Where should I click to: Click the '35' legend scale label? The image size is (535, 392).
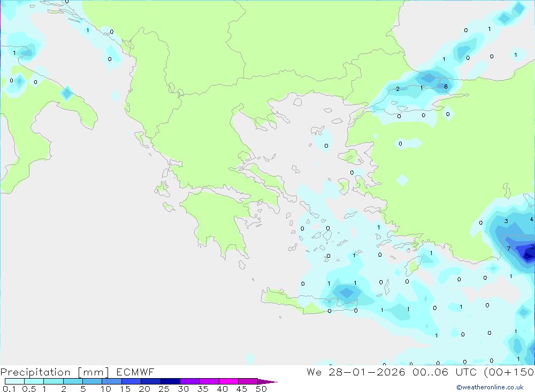pyautogui.click(x=203, y=389)
